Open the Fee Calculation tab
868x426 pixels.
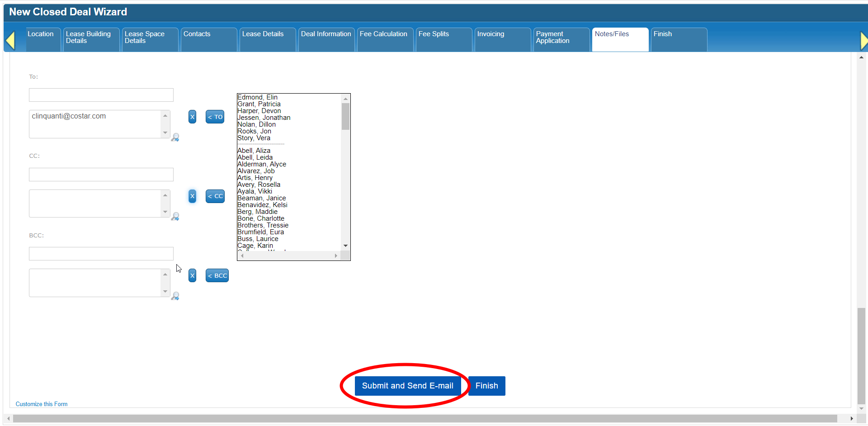(x=383, y=34)
